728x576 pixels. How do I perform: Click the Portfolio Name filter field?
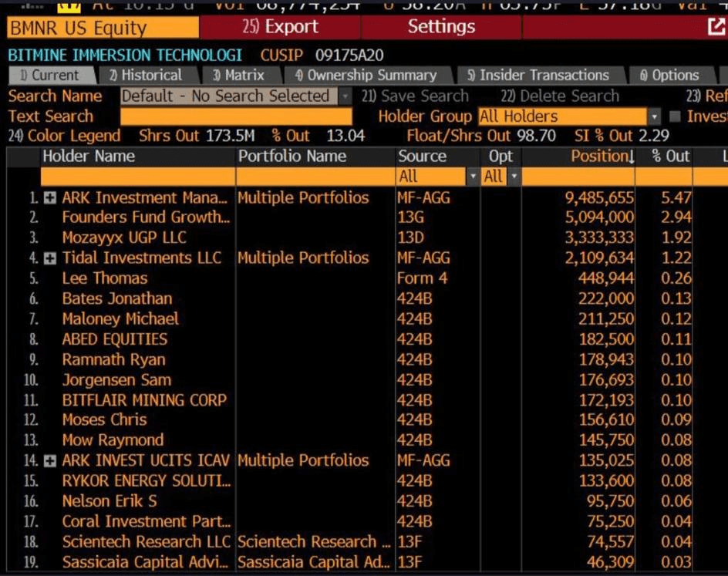point(315,177)
